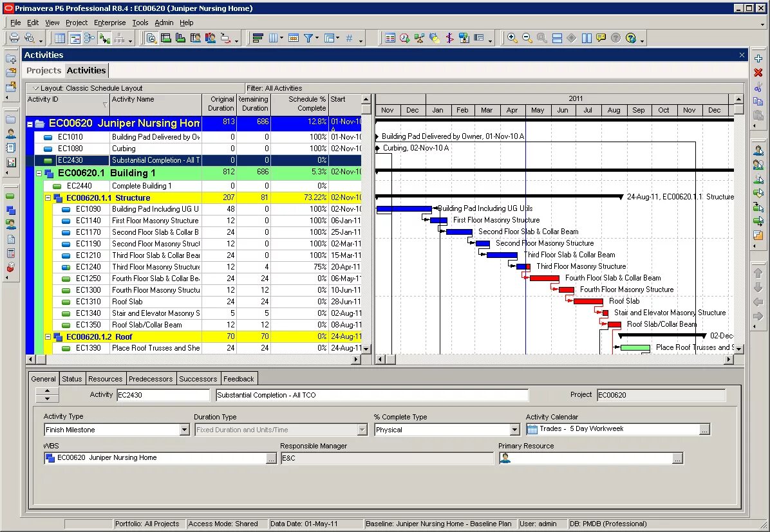Collapse the EC00620.1 Building 1 band
Viewport: 770px width, 532px height.
tap(39, 173)
